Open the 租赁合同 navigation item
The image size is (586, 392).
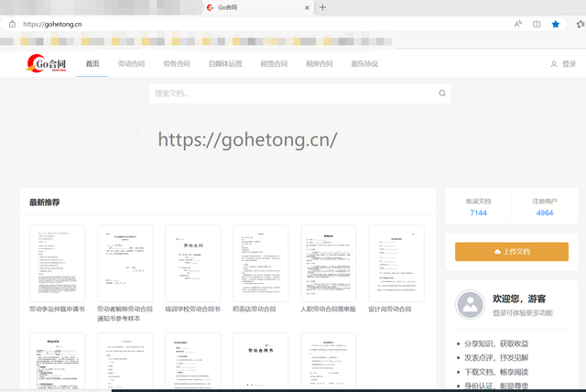(274, 64)
